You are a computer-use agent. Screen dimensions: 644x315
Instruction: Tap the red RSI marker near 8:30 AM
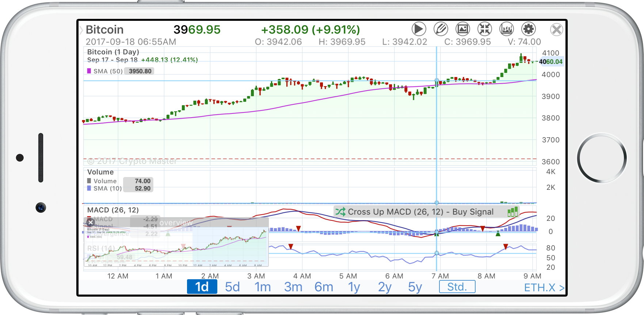tap(506, 247)
